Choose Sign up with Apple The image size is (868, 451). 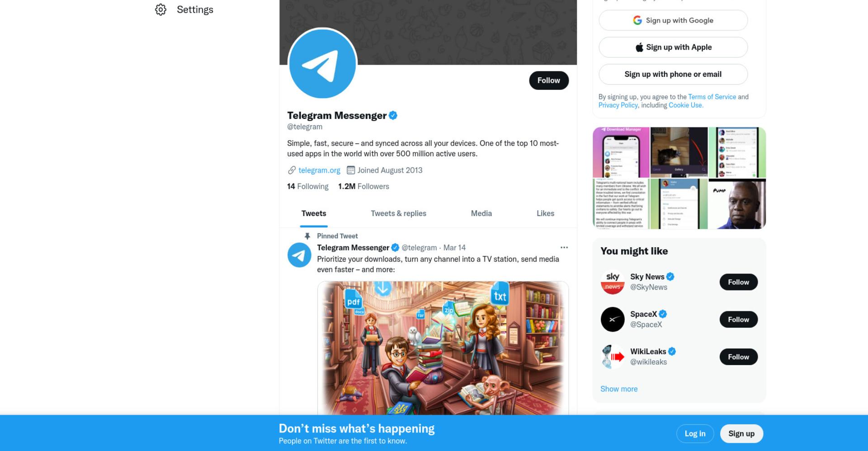(x=673, y=47)
